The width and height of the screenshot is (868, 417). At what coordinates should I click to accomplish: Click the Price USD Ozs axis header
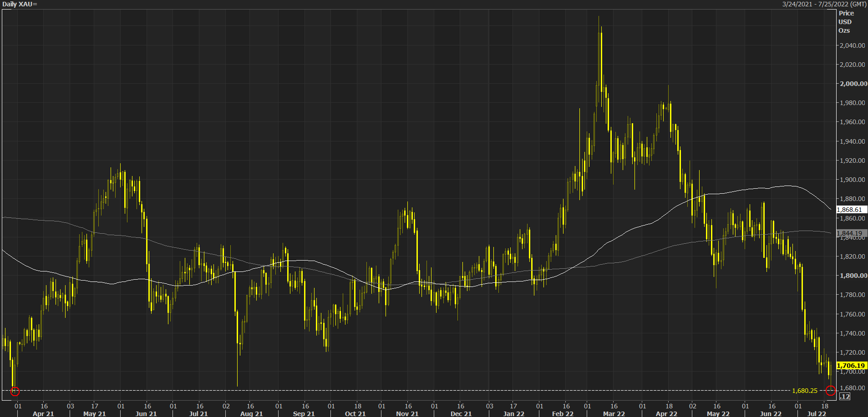tap(846, 22)
